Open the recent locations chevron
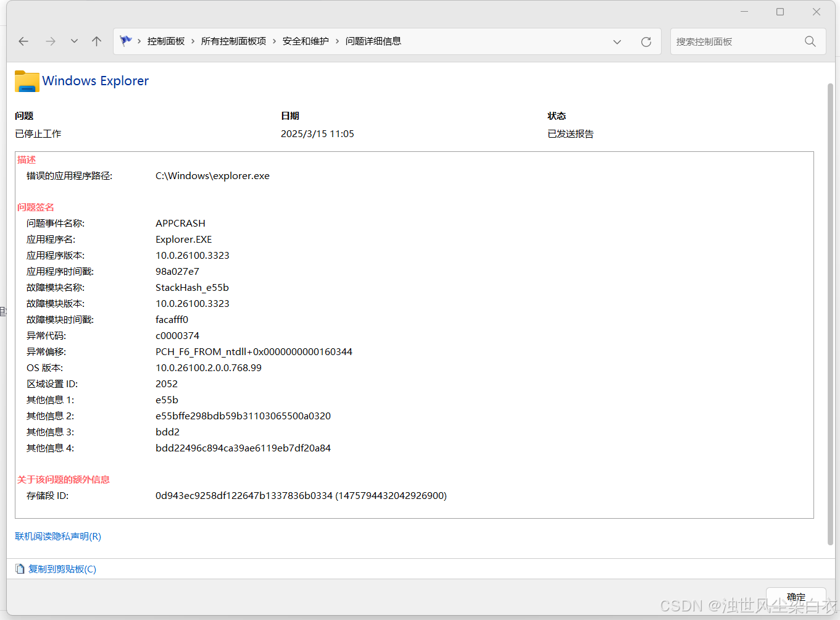 [74, 41]
